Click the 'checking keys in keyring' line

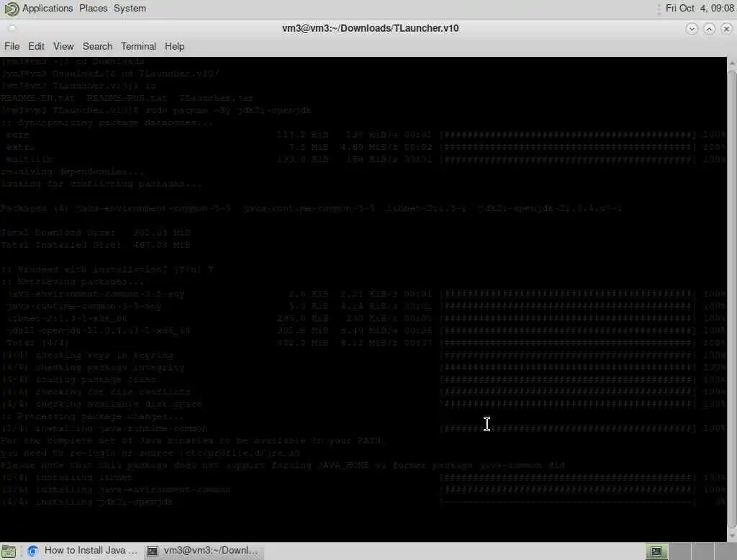click(87, 355)
